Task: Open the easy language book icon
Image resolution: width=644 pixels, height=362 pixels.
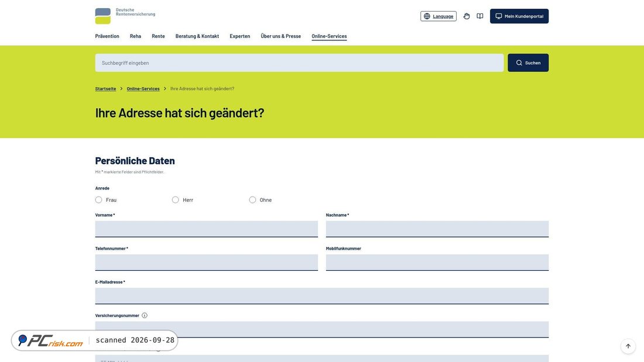Action: (479, 16)
